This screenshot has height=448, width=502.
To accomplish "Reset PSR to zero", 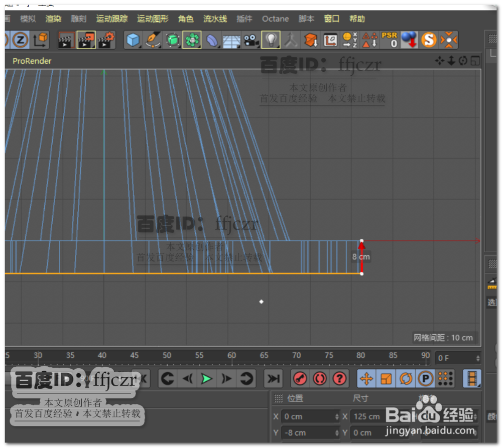I will click(390, 40).
